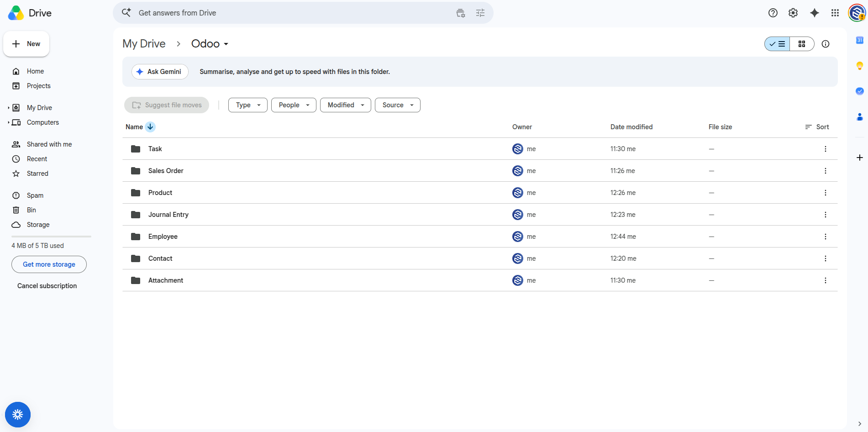
Task: Click the search customization icon in search bar
Action: coord(461,13)
